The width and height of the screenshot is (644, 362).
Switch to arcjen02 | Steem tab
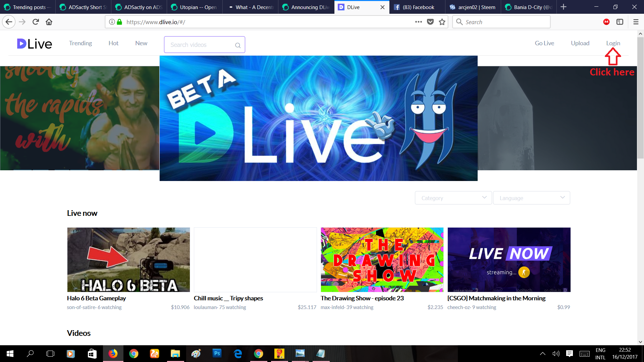click(x=473, y=7)
